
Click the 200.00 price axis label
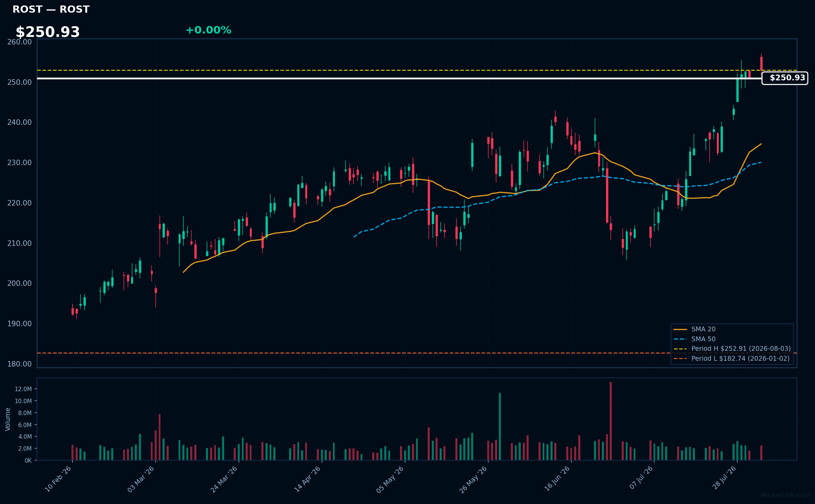tap(20, 283)
